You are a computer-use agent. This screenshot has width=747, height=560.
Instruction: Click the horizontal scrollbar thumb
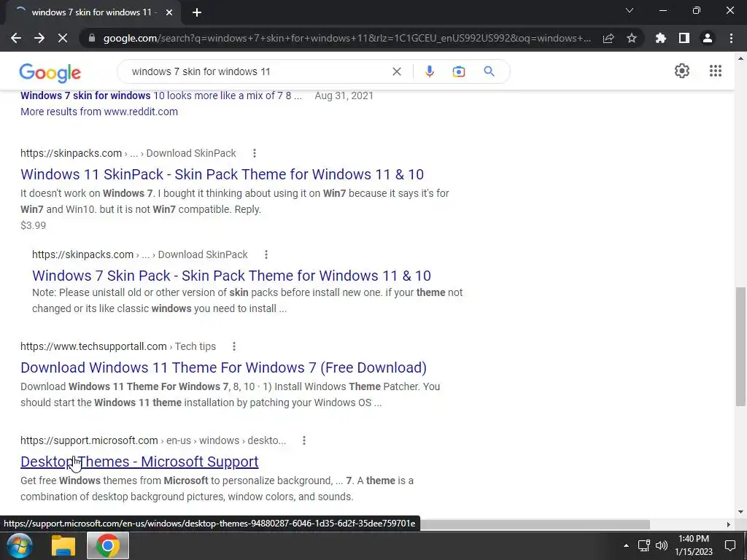(x=535, y=524)
